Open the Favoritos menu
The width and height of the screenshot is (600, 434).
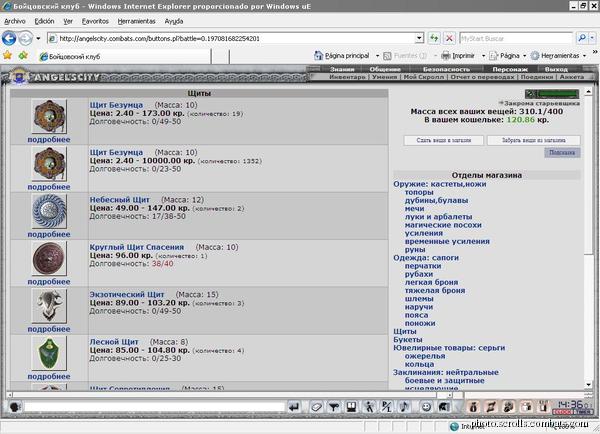click(x=95, y=21)
